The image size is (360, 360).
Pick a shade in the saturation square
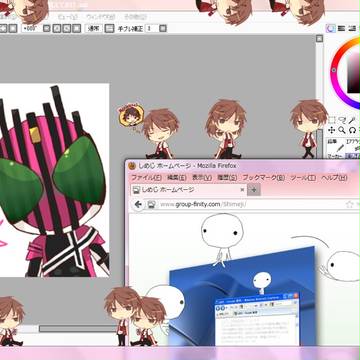pyautogui.click(x=353, y=73)
